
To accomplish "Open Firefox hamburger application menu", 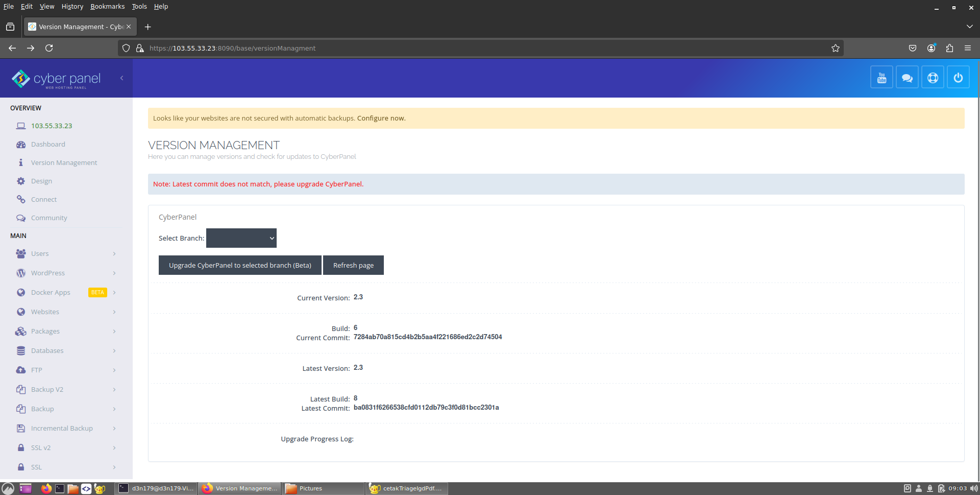I will point(967,48).
